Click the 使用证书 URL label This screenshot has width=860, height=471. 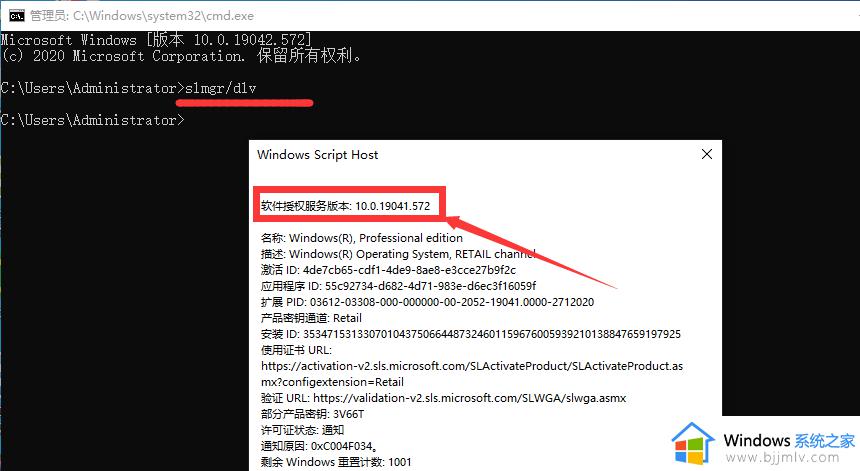point(296,350)
